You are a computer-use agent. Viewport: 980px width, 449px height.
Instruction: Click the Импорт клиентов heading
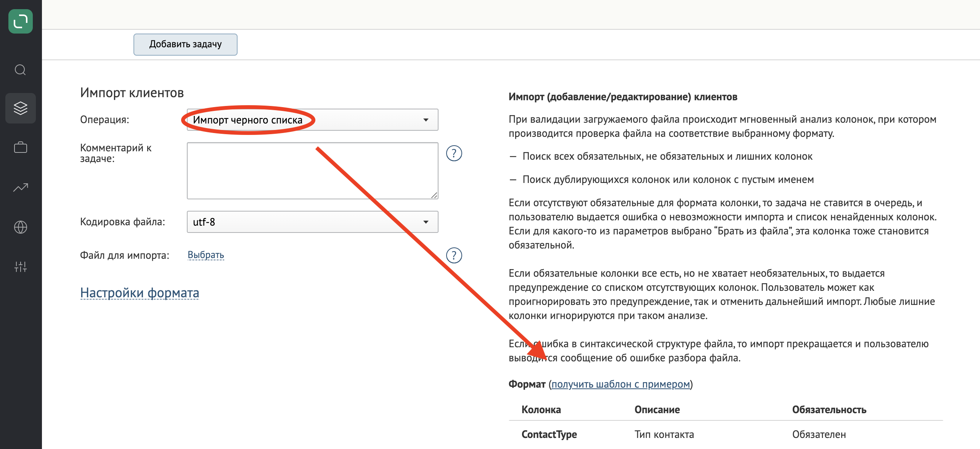pos(132,93)
